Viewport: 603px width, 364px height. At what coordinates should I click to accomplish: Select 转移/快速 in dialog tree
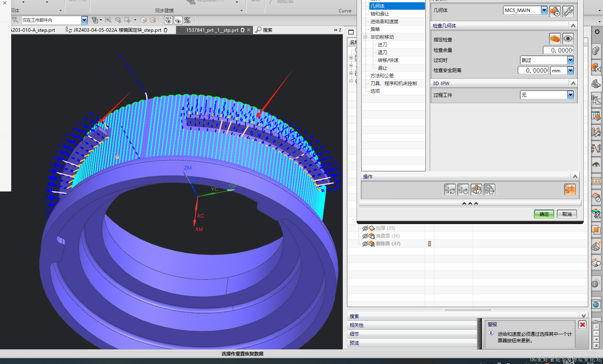point(388,60)
